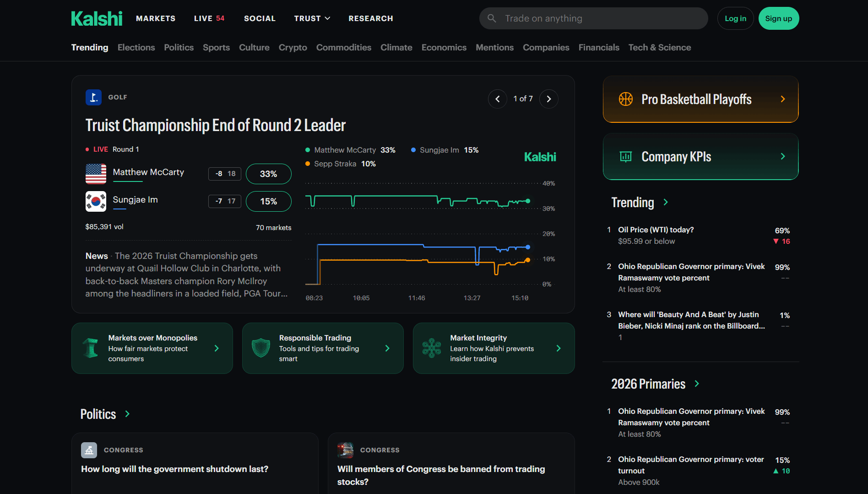
Task: Select the Elections category tab
Action: tap(136, 47)
